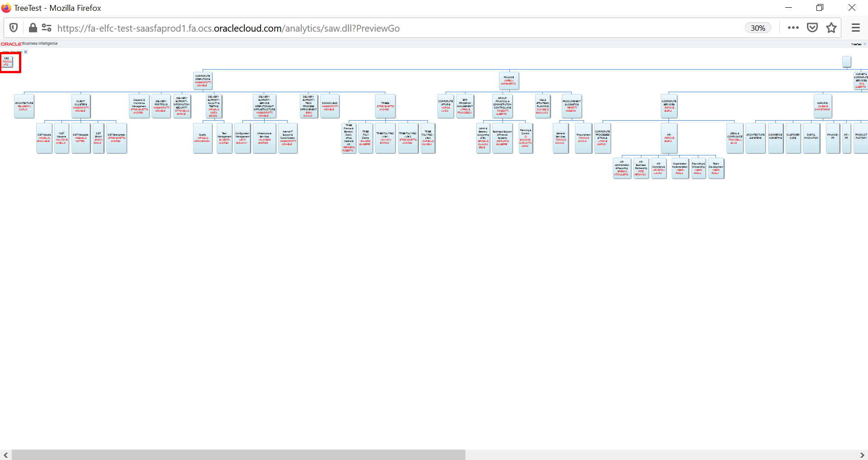Click the HR PETONE ELENA box

click(x=669, y=138)
